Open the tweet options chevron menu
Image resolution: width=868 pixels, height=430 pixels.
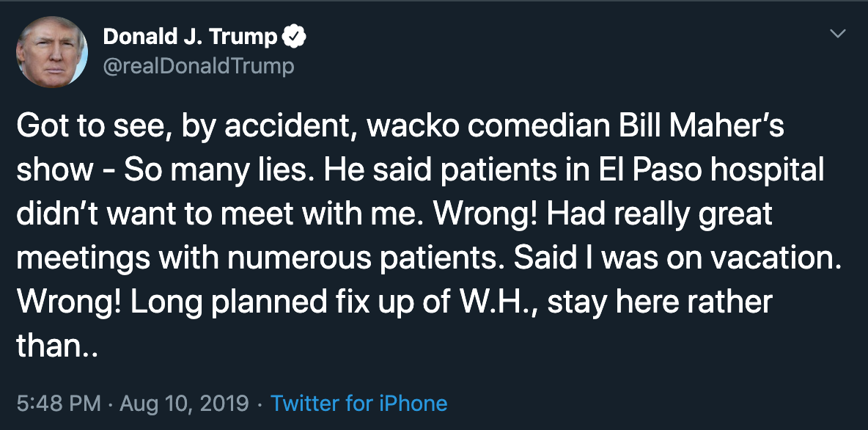838,34
